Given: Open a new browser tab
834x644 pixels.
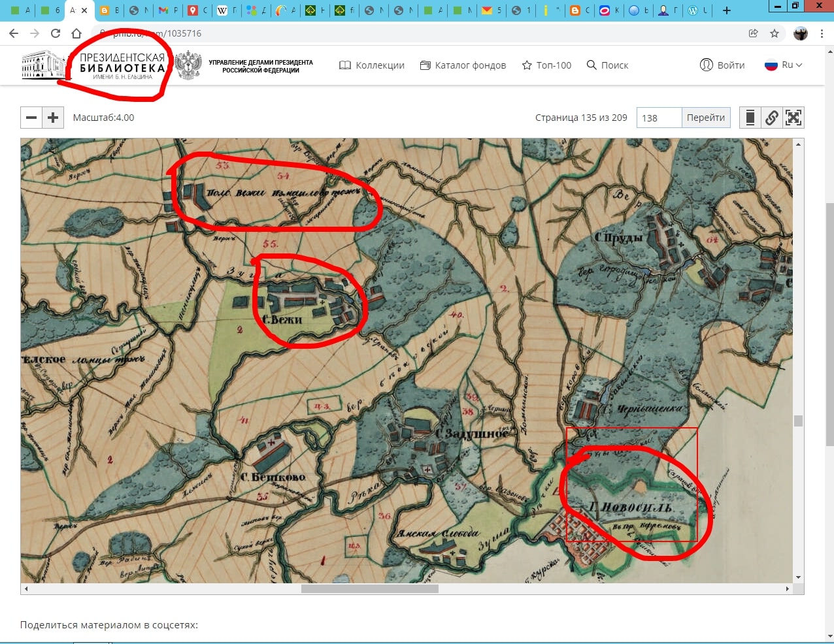Looking at the screenshot, I should pyautogui.click(x=726, y=10).
